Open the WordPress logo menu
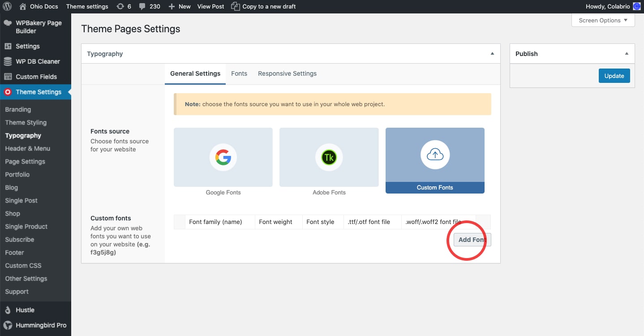Screen dimensions: 644x336 point(7,6)
